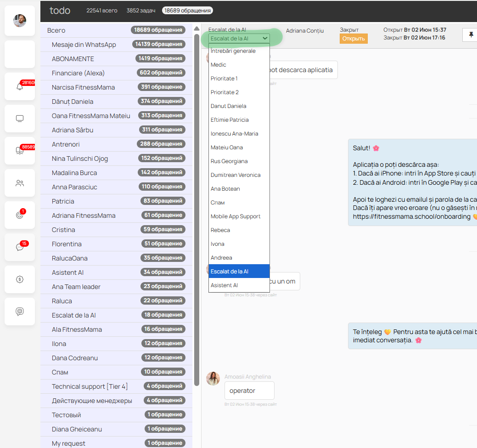Click the orange Открыть button

354,39
